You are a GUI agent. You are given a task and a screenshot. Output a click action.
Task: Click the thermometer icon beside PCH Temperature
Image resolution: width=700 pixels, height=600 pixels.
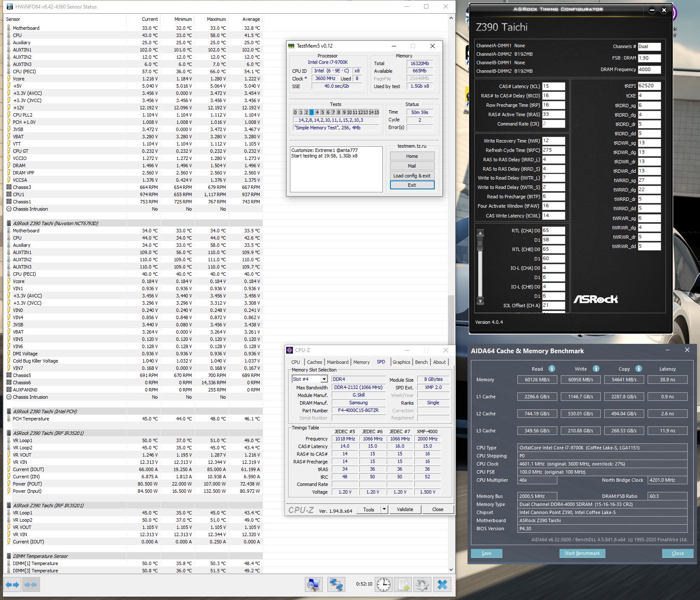click(9, 419)
